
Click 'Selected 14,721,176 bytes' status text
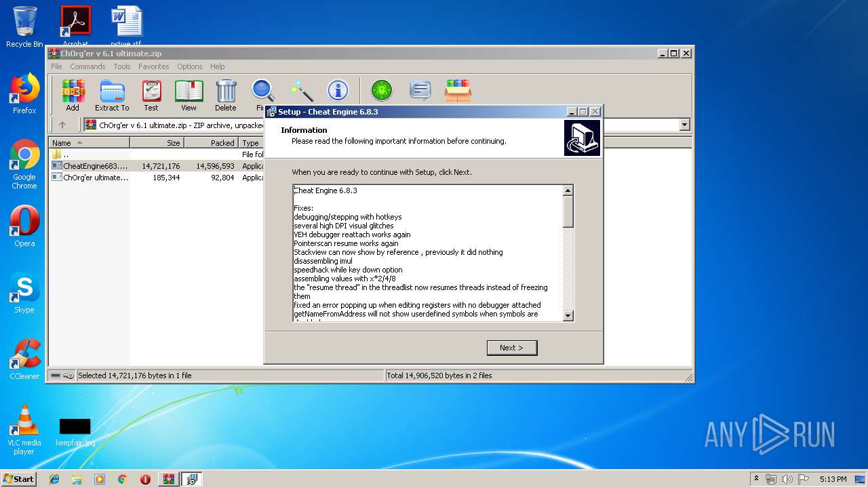point(135,375)
